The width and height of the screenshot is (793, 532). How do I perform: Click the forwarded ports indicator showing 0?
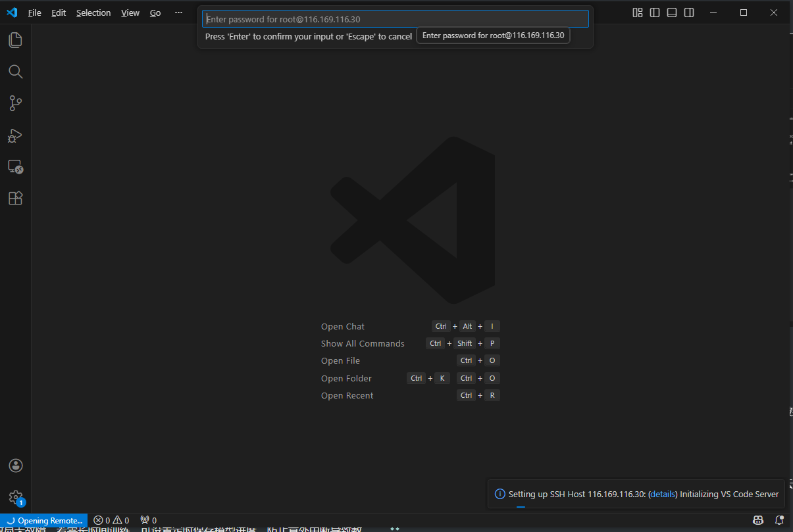[x=148, y=520]
